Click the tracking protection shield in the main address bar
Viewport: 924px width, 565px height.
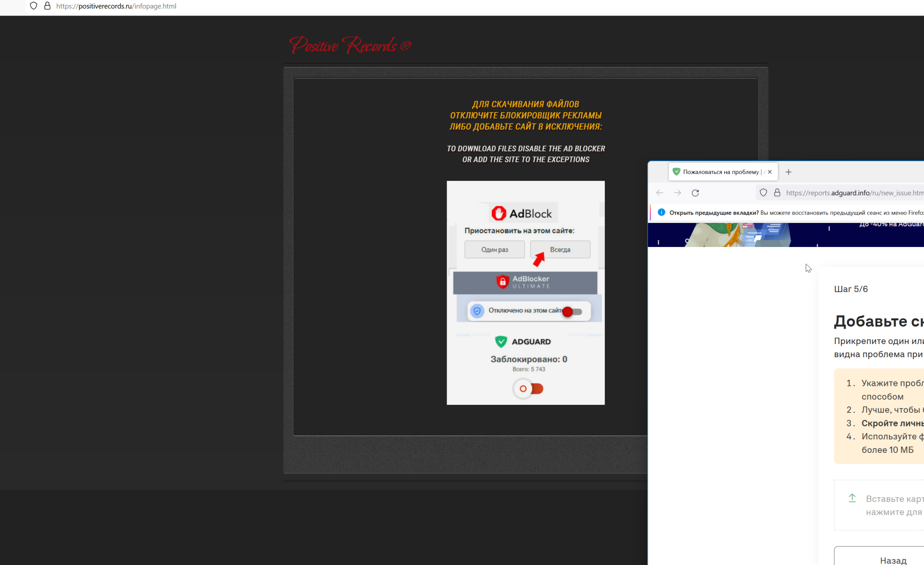(x=33, y=6)
